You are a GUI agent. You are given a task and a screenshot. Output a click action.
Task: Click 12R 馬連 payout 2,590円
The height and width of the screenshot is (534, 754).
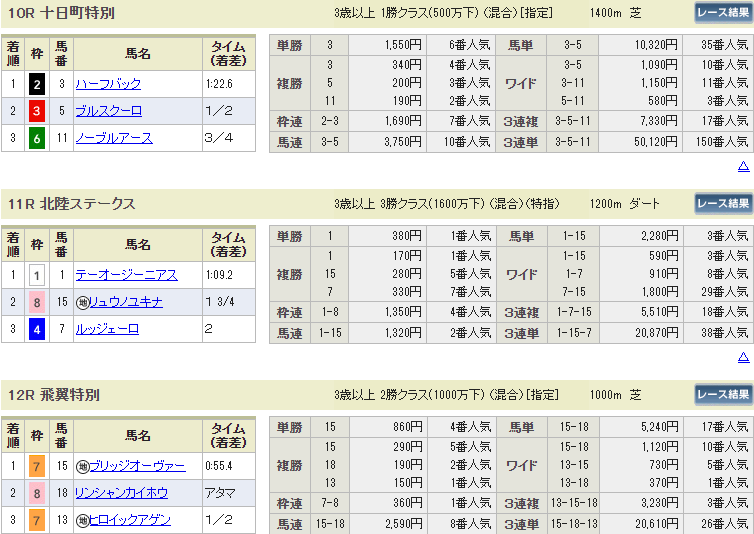[404, 524]
